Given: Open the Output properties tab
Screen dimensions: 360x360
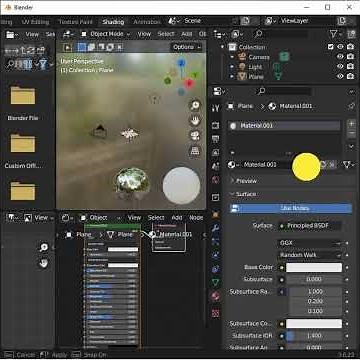Looking at the screenshot, I should [216, 139].
